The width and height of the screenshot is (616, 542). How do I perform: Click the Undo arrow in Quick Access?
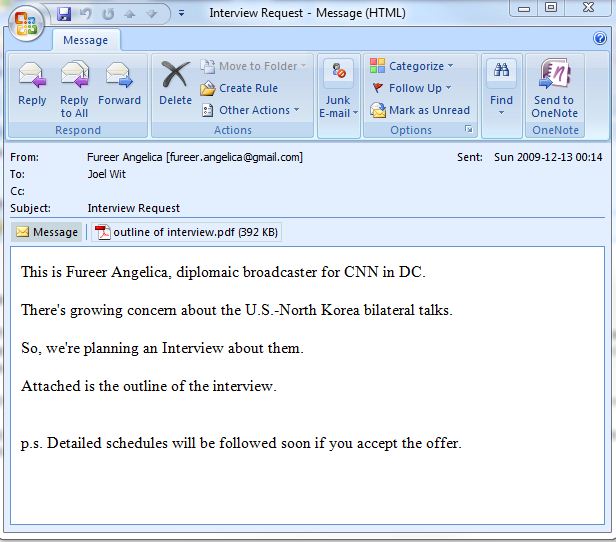[86, 14]
